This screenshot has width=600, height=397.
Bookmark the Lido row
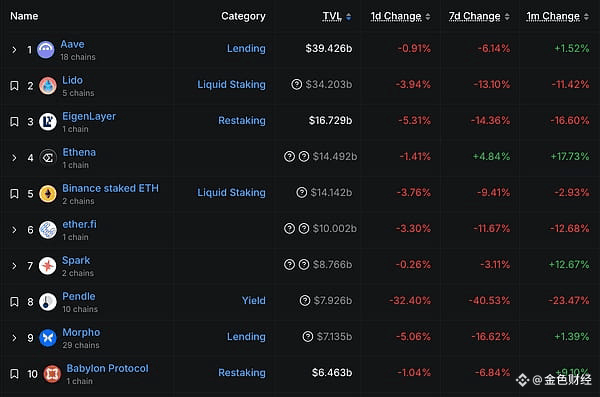click(14, 85)
